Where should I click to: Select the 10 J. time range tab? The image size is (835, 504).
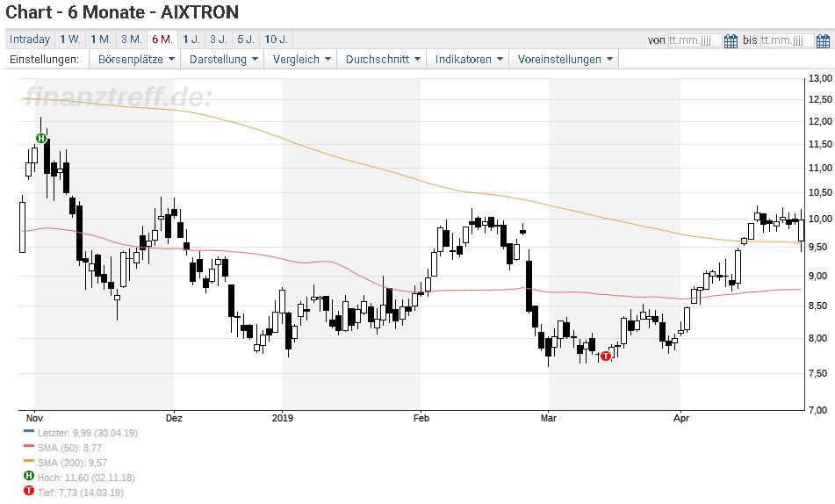pos(276,40)
